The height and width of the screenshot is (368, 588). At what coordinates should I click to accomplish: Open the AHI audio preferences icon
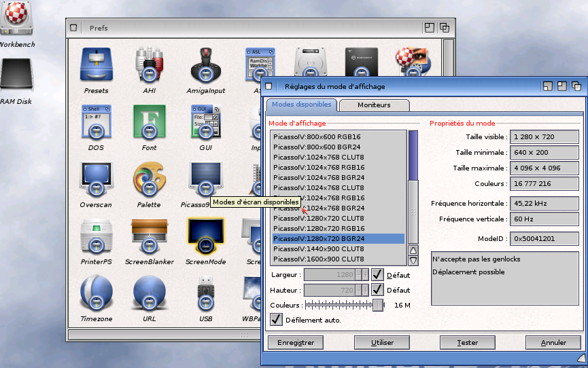pyautogui.click(x=150, y=65)
